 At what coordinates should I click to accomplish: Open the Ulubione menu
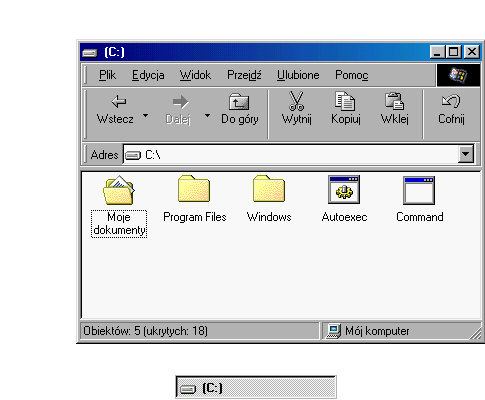click(x=298, y=75)
